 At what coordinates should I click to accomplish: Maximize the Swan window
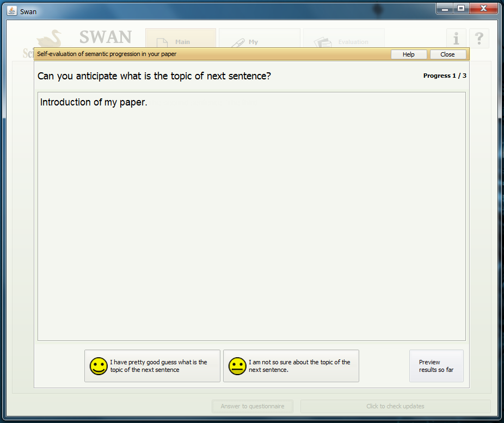pos(461,9)
